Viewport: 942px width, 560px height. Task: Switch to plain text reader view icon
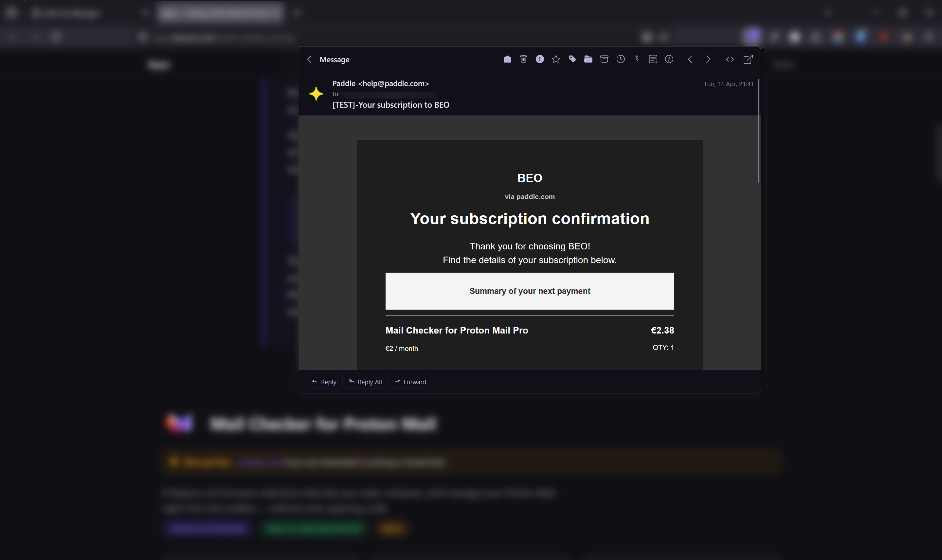653,59
